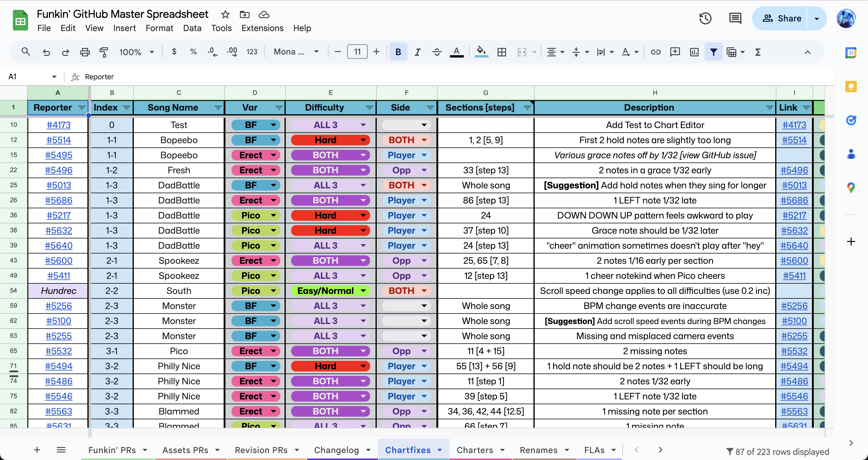Open Contacts side panel icon
The image size is (868, 460).
[851, 154]
